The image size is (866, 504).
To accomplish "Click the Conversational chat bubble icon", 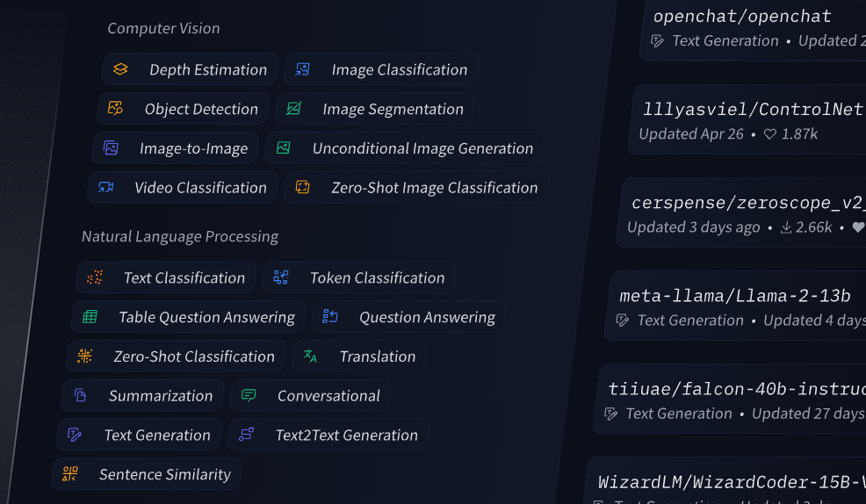I will (x=249, y=395).
